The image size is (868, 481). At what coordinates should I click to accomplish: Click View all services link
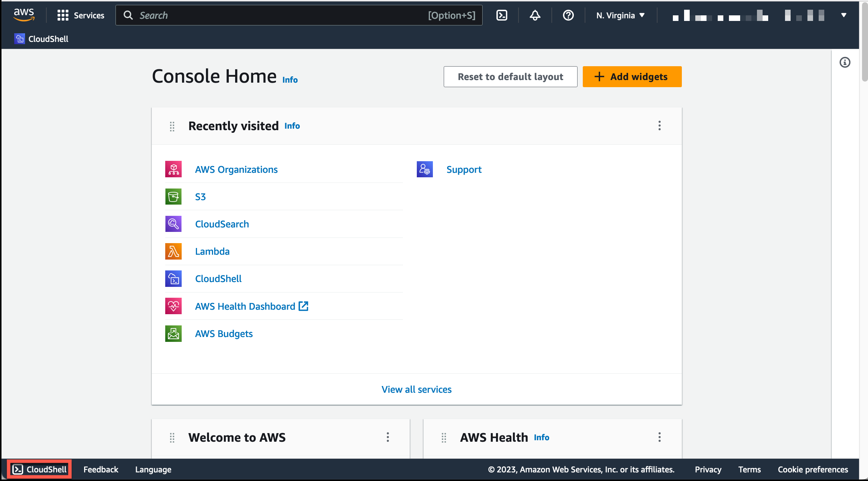pos(416,389)
